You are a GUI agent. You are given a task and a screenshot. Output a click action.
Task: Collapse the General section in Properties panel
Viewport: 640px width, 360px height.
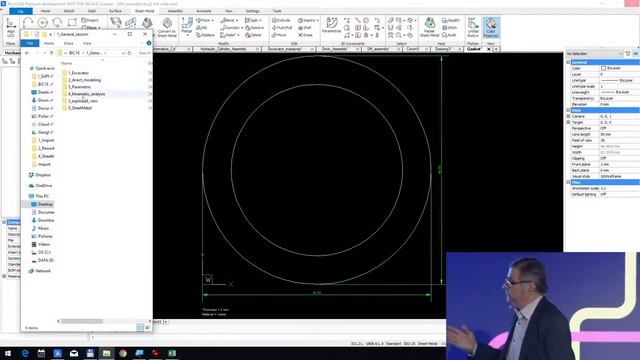coord(568,62)
